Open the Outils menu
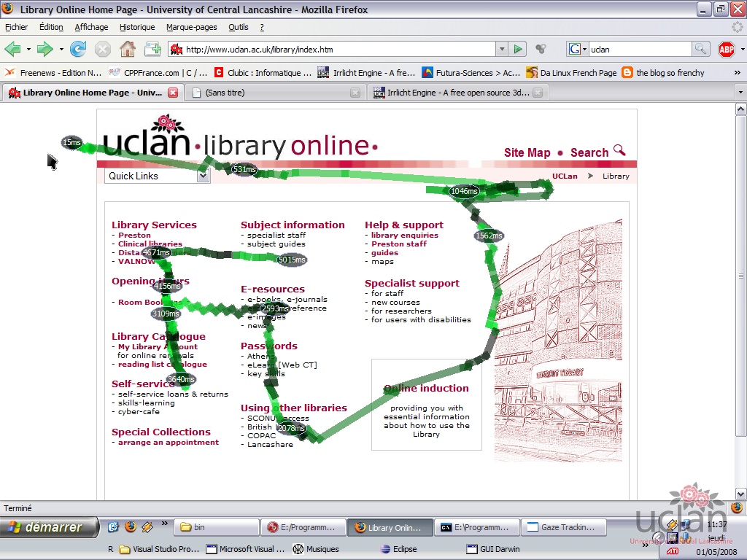The width and height of the screenshot is (747, 560). (x=239, y=27)
